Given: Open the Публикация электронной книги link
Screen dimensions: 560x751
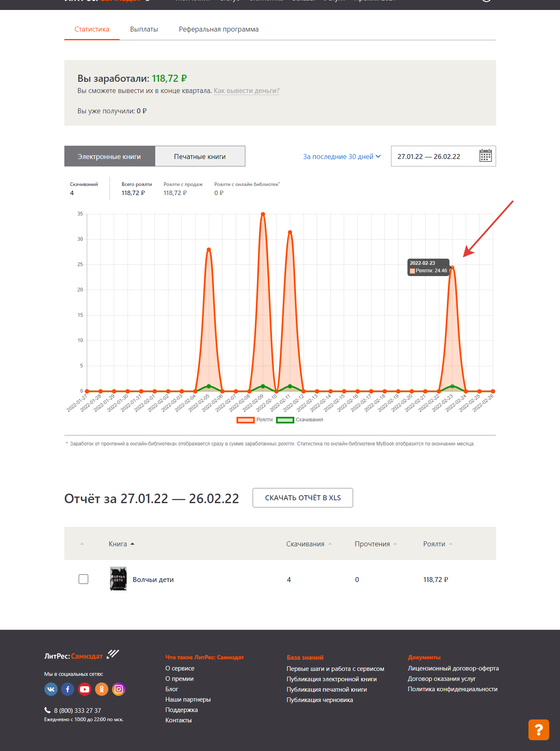Looking at the screenshot, I should pyautogui.click(x=332, y=679).
